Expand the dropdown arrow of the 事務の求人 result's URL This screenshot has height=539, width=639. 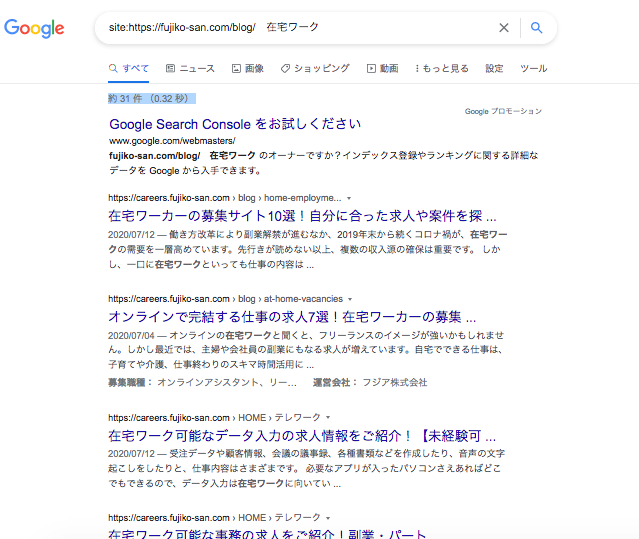point(328,518)
